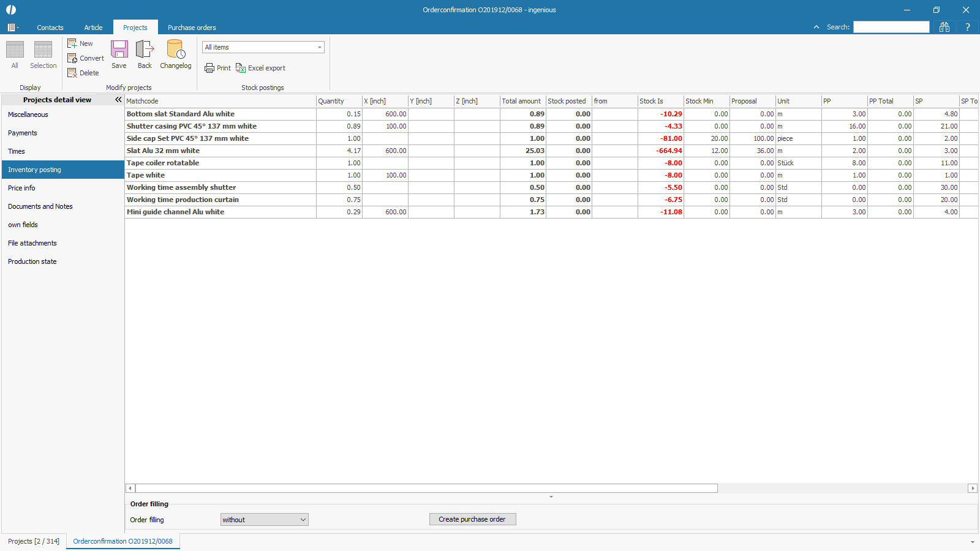Screen dimensions: 980x551
Task: Click the binoculars search icon
Action: coord(944,27)
